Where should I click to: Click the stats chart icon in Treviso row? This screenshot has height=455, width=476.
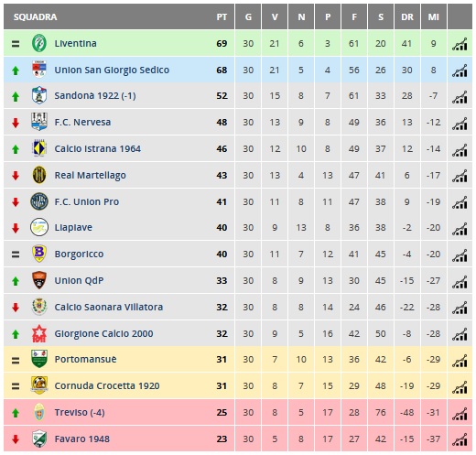(x=460, y=414)
